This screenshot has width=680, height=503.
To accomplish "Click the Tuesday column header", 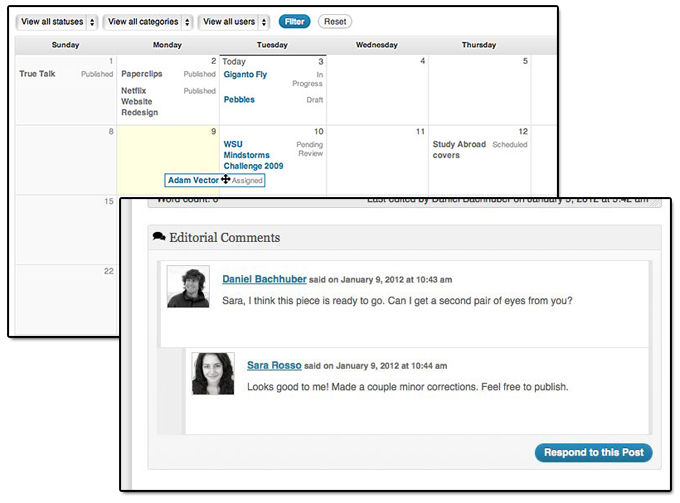I will coord(272,45).
